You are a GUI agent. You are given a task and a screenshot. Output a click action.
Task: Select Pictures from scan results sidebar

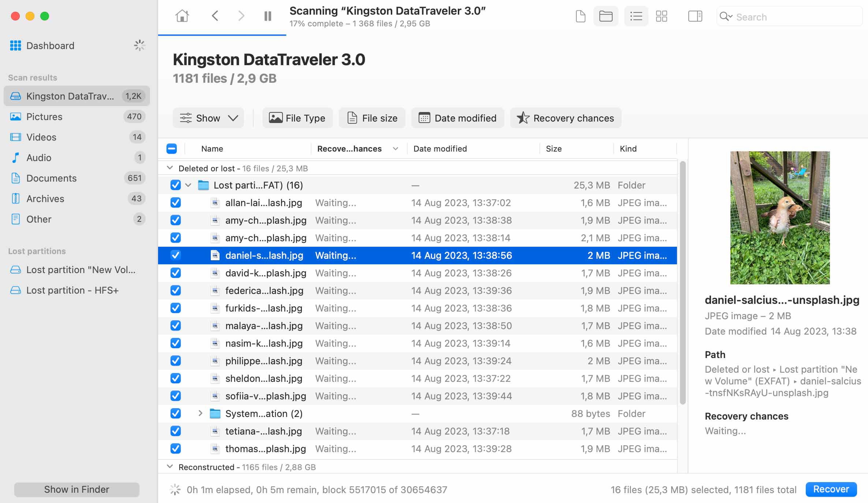44,116
